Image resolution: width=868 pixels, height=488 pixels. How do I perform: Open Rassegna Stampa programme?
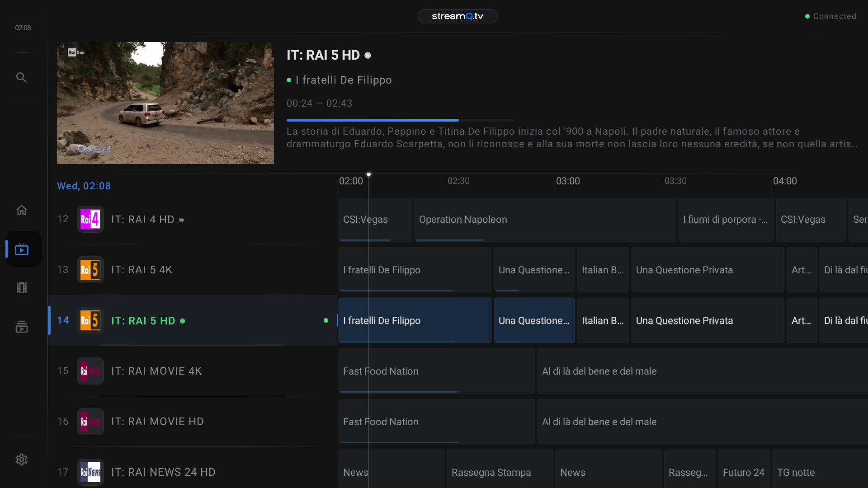pos(500,469)
